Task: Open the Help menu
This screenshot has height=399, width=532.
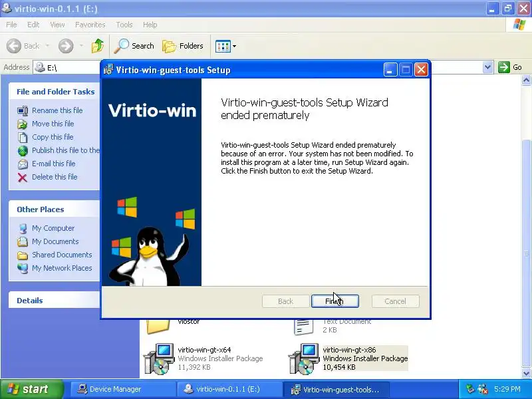Action: pos(150,25)
